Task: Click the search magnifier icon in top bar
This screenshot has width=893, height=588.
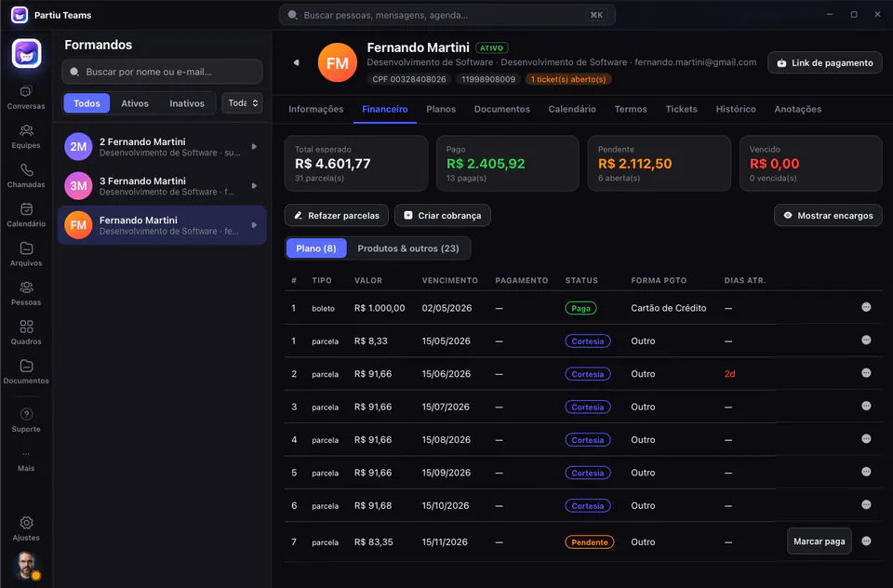Action: point(292,15)
